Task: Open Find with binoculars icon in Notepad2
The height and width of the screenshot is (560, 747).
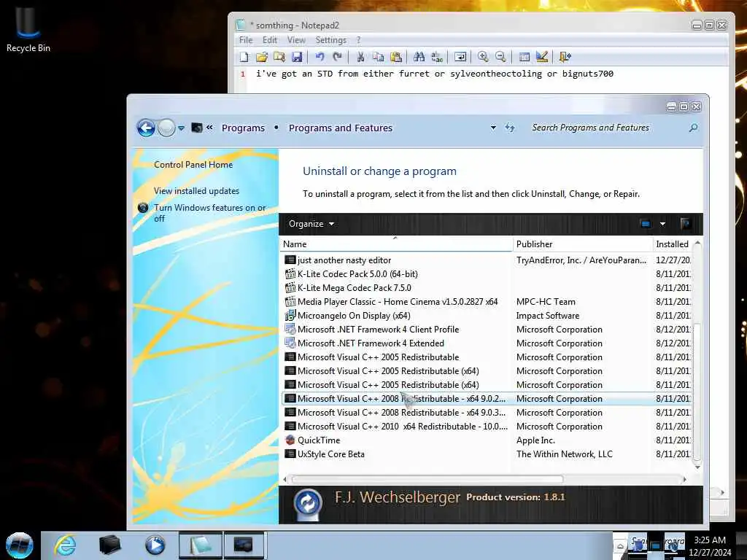Action: coord(419,57)
